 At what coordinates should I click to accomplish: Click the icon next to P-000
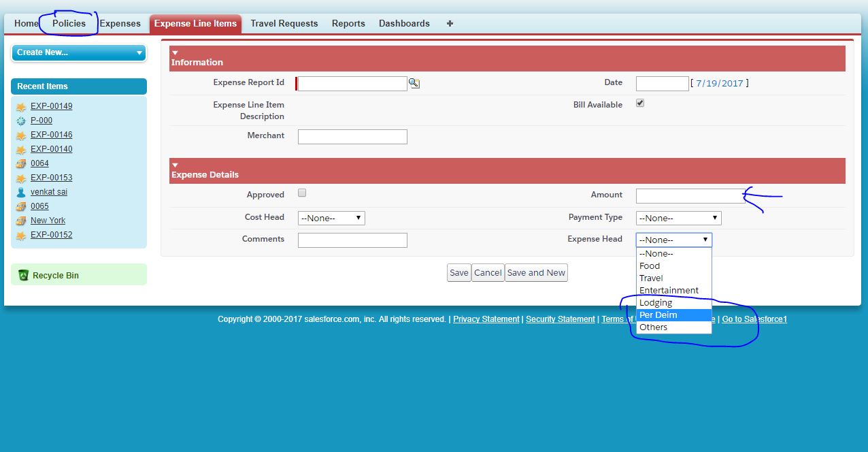[x=21, y=121]
